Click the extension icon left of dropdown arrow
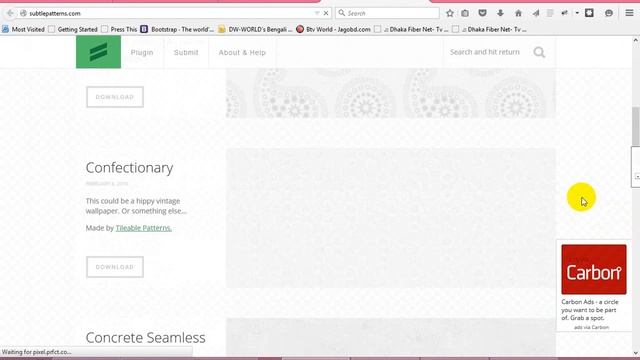 point(564,13)
